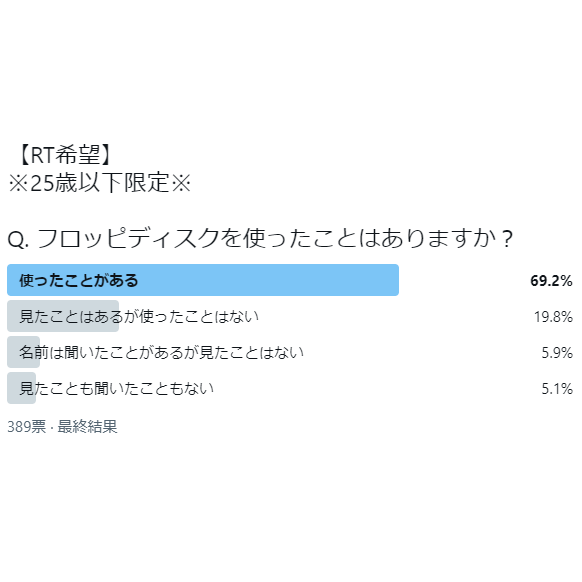Click the Q. prefix of the question
Viewport: 582px width, 582px height.
coord(18,239)
